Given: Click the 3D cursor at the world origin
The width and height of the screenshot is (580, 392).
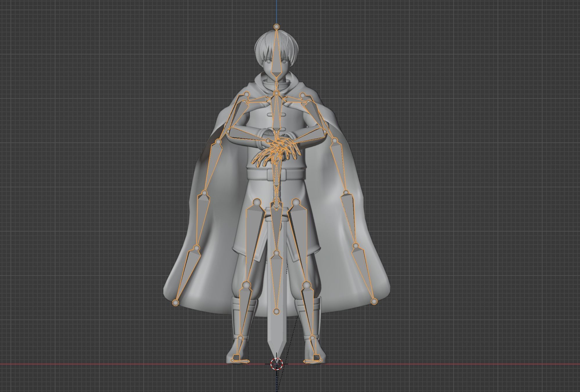Looking at the screenshot, I should (276, 364).
